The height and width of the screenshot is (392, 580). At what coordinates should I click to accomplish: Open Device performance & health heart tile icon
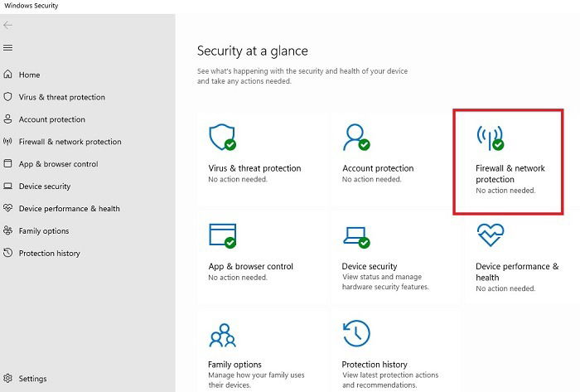coord(491,235)
